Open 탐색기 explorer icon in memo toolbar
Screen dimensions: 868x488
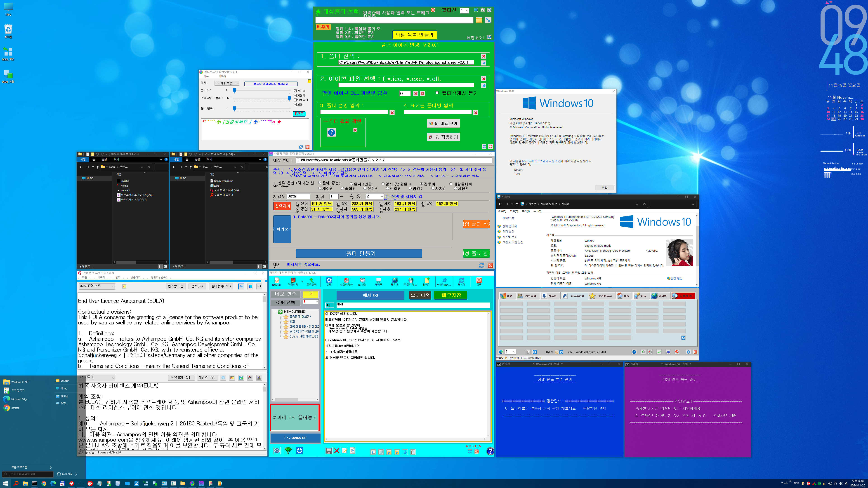(x=427, y=282)
